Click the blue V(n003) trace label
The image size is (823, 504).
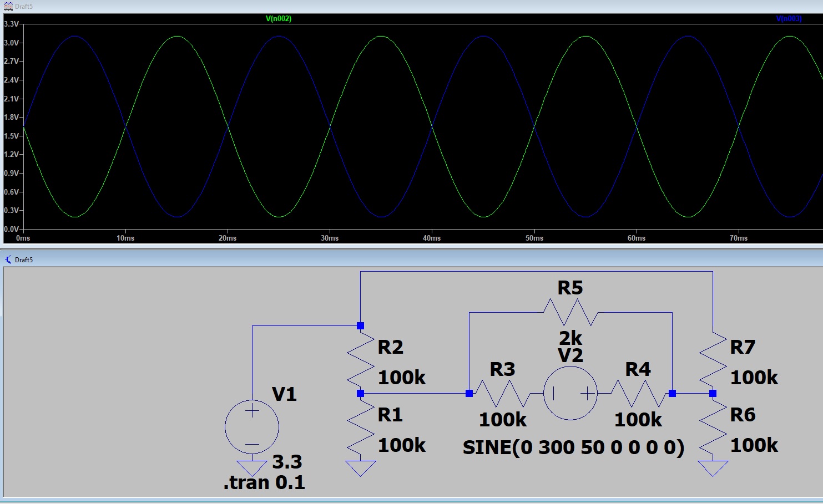coord(789,19)
